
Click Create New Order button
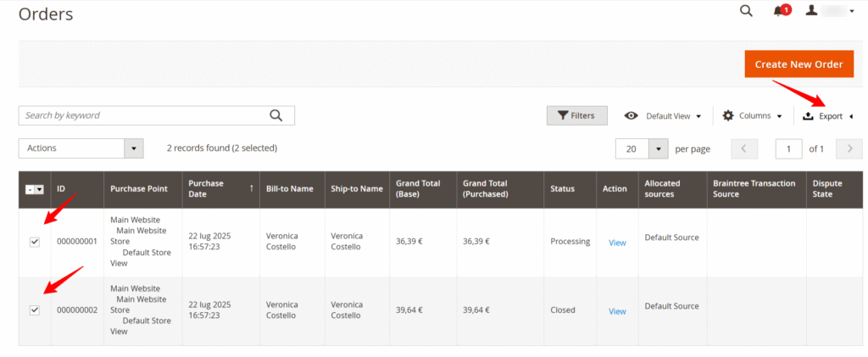(798, 64)
